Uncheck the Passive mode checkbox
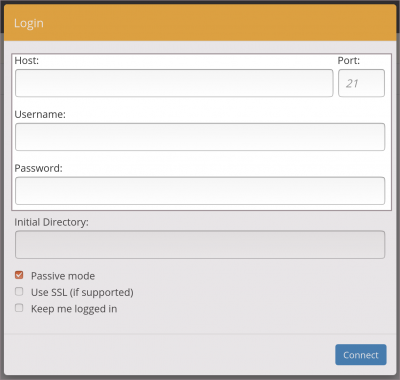400x380 pixels. point(19,275)
